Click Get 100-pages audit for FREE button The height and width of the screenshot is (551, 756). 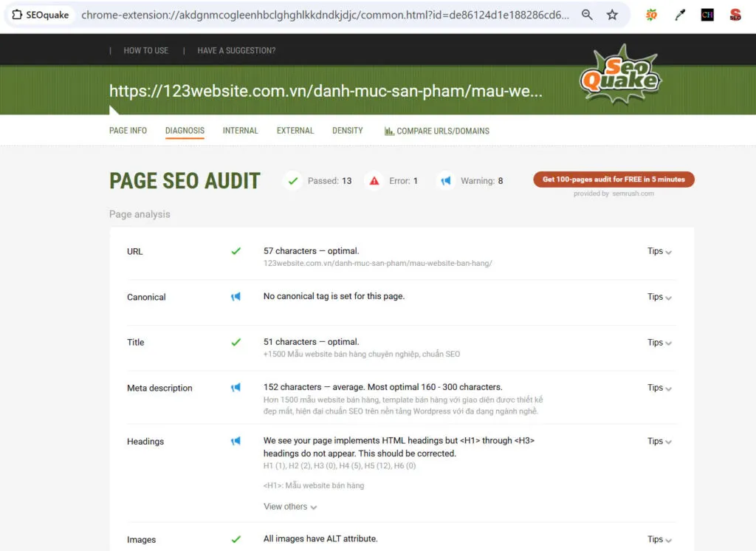coord(614,179)
